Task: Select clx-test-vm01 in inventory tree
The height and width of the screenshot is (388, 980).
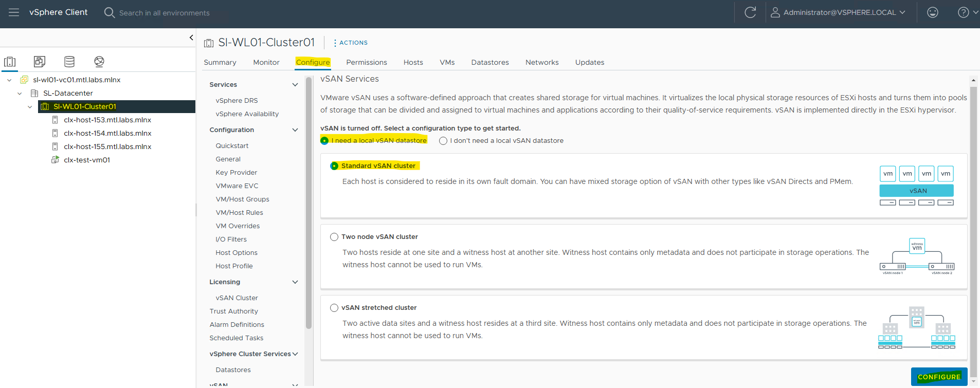Action: pos(87,160)
